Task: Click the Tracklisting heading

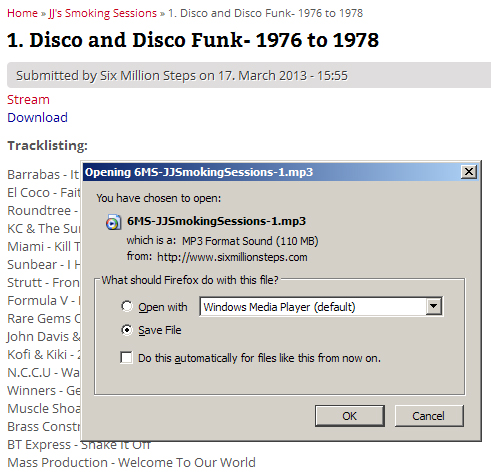Action: point(47,145)
